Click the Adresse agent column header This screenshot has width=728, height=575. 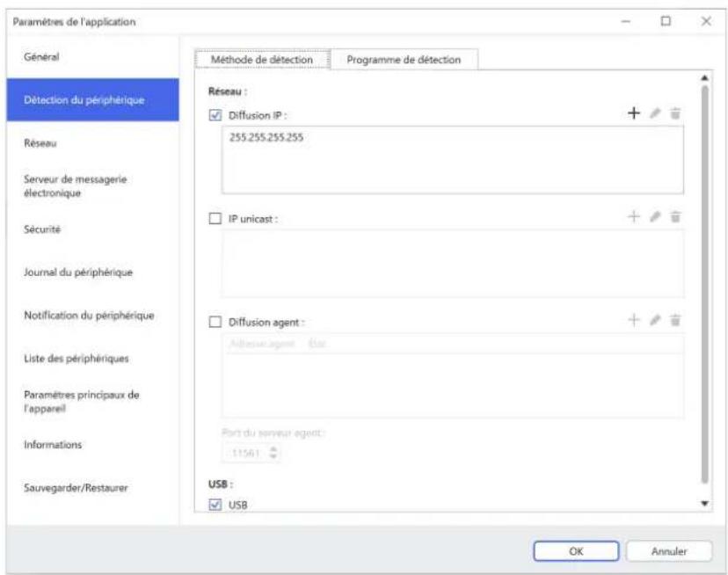click(x=262, y=344)
